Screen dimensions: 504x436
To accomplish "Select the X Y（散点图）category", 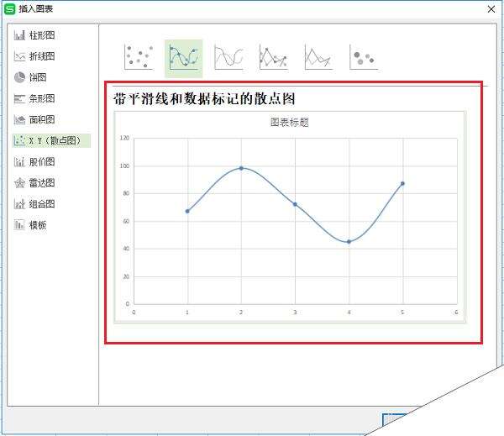I will 51,140.
